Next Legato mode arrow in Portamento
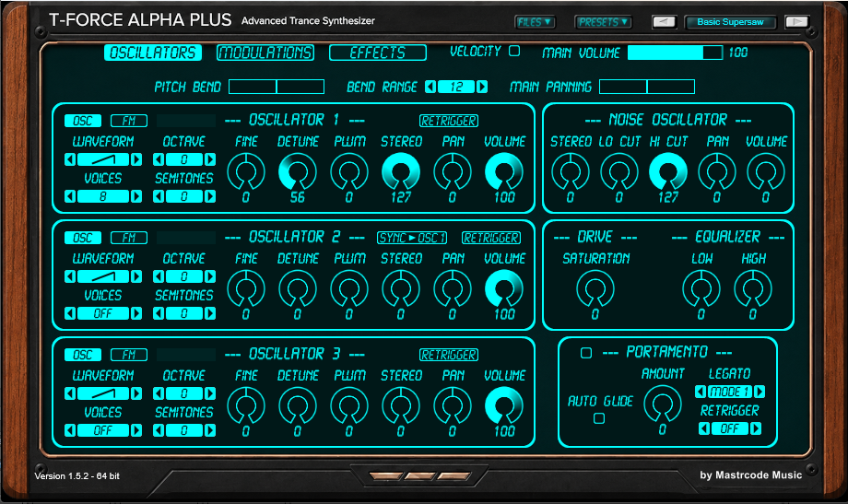The width and height of the screenshot is (848, 504). (x=760, y=391)
